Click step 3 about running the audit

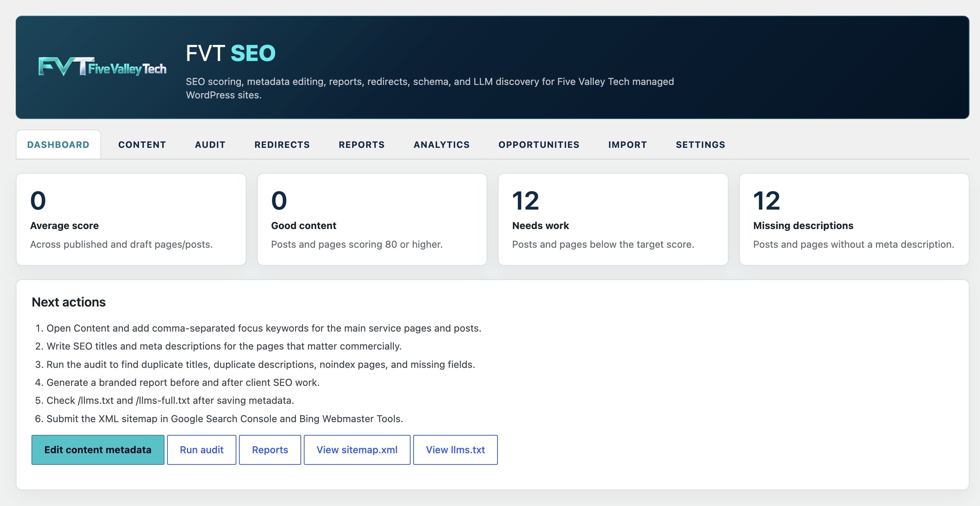(x=255, y=365)
